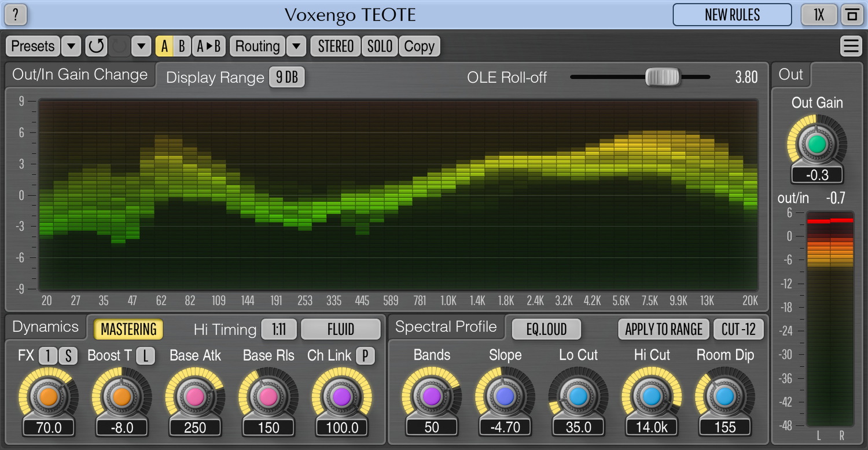Click the A to B copy button
The height and width of the screenshot is (450, 868).
pos(209,46)
